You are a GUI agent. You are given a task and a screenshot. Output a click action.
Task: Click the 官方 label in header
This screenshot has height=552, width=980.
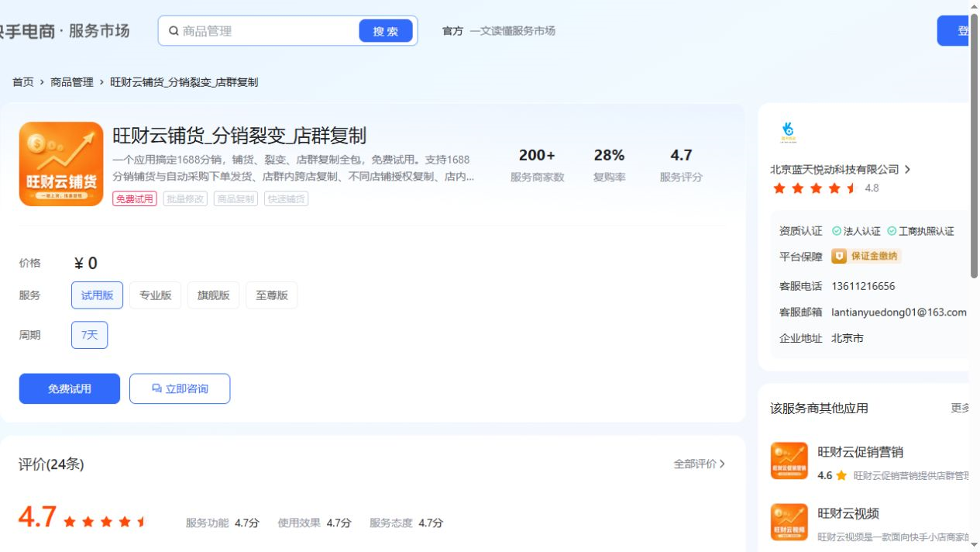click(452, 31)
